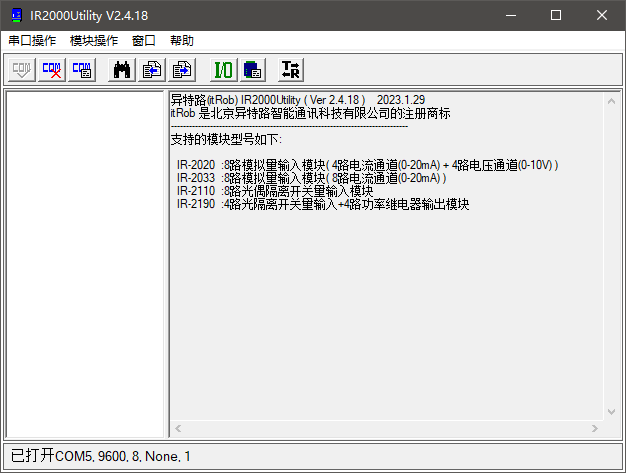Click the itRob trademark notice line
The image size is (626, 473).
pos(310,113)
